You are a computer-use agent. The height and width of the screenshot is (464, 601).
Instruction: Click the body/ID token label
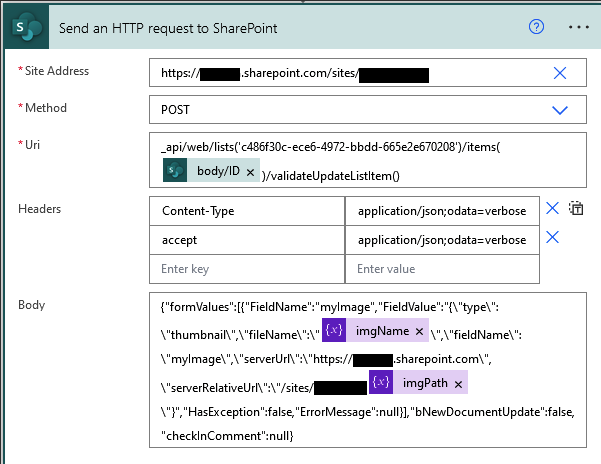(x=218, y=171)
